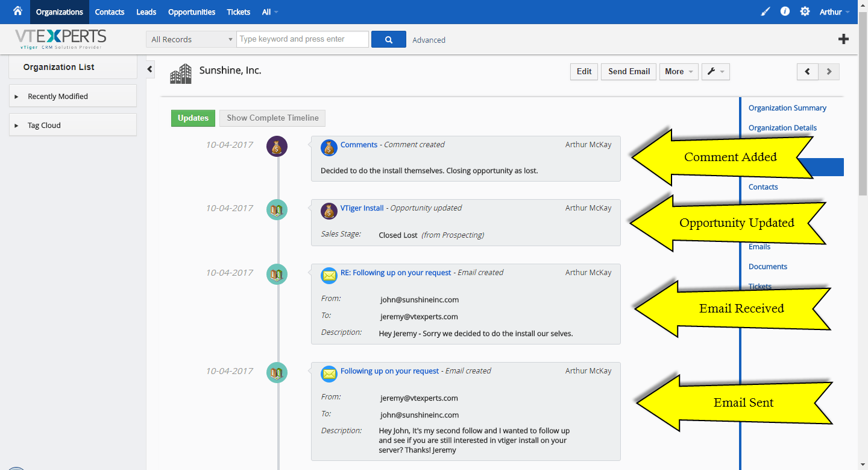
Task: Collapse the Organization List sidebar panel
Action: coord(149,69)
